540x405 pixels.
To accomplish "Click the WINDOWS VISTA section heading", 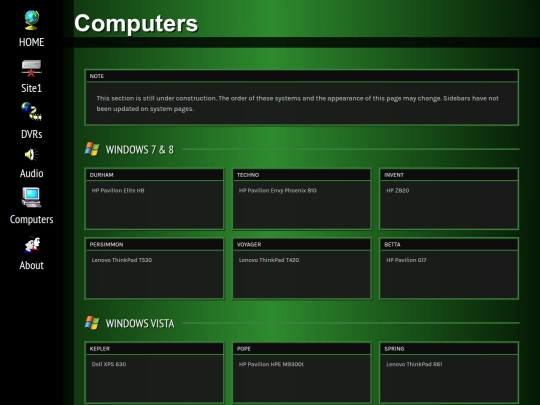I will pyautogui.click(x=140, y=323).
